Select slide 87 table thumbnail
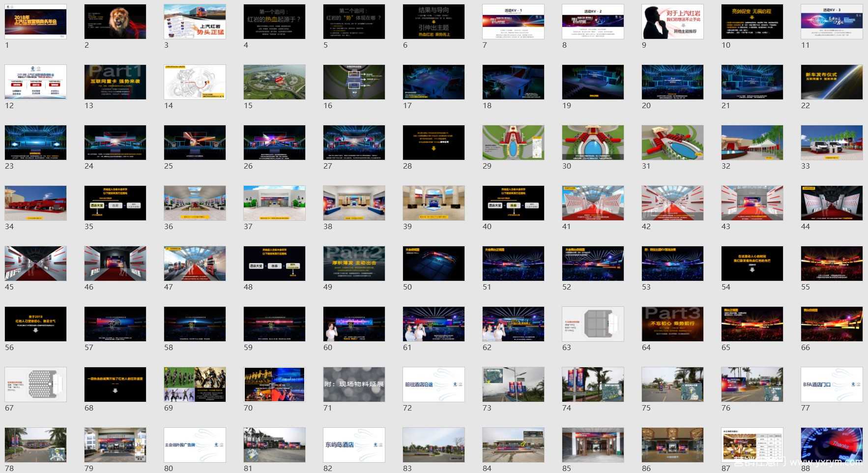 point(752,445)
